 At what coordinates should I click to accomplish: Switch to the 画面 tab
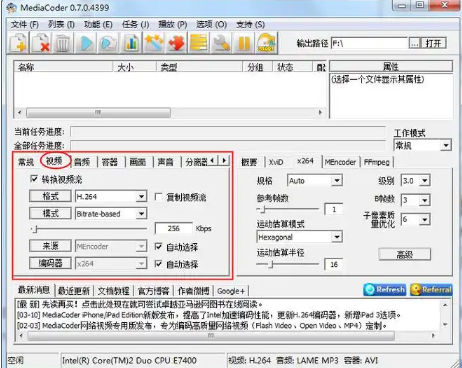pyautogui.click(x=138, y=162)
